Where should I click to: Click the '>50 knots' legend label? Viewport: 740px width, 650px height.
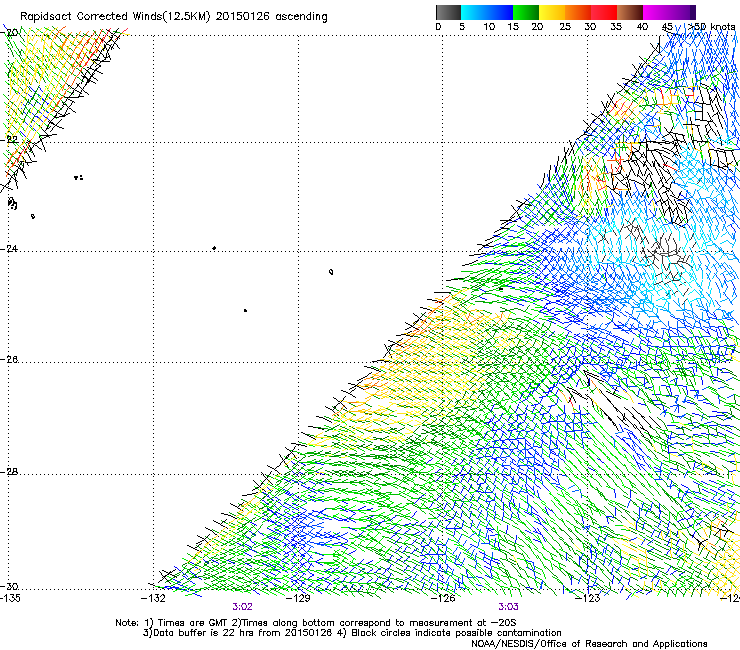click(712, 26)
